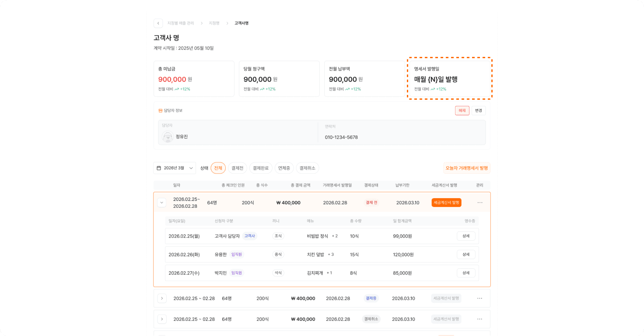Click the 조식 meal tag
Viewport: 644px width, 336px height.
pyautogui.click(x=278, y=236)
